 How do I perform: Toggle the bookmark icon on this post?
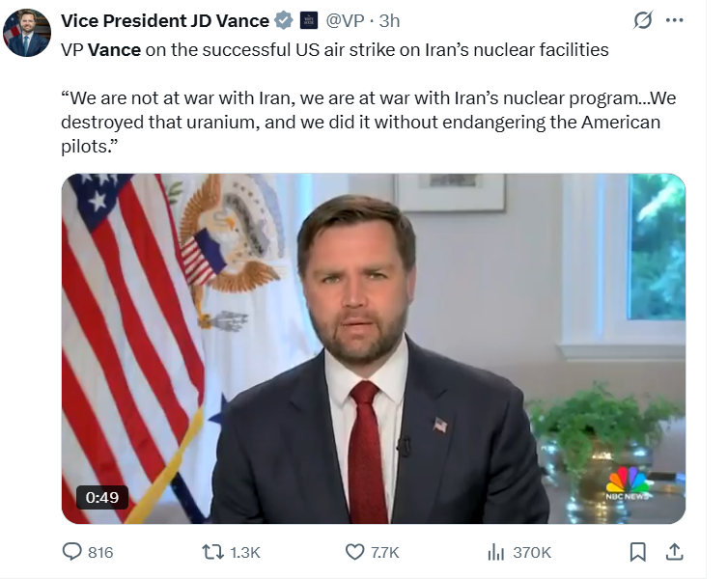tap(637, 552)
